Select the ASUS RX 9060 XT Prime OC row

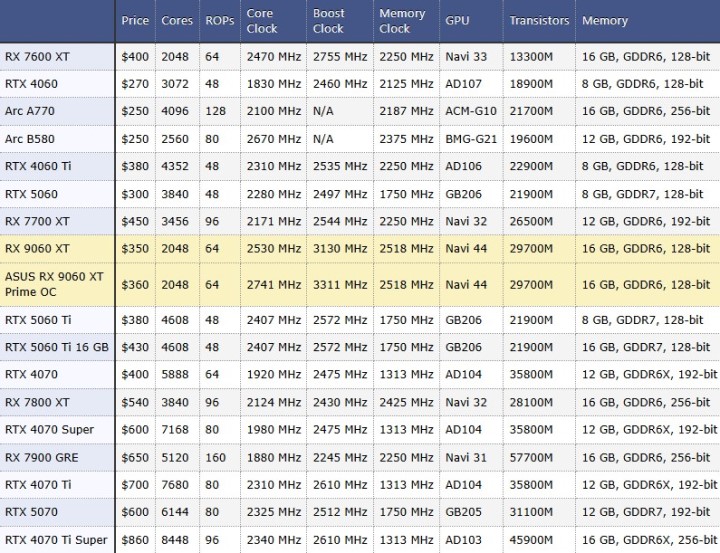pyautogui.click(x=54, y=284)
